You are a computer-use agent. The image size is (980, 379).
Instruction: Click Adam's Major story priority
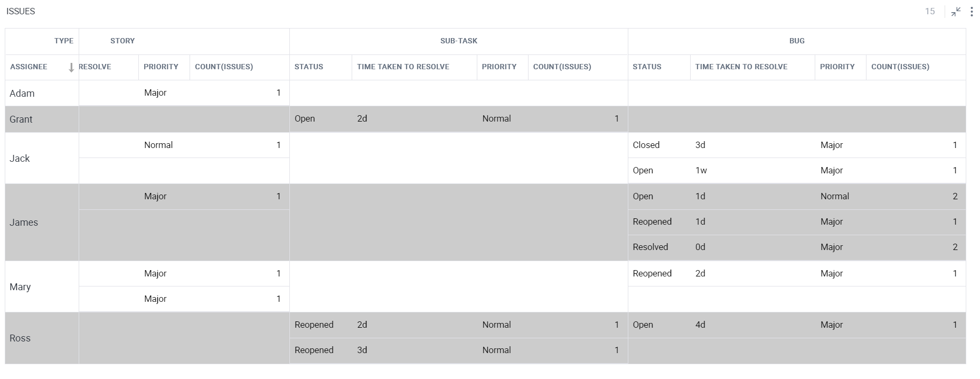[155, 93]
